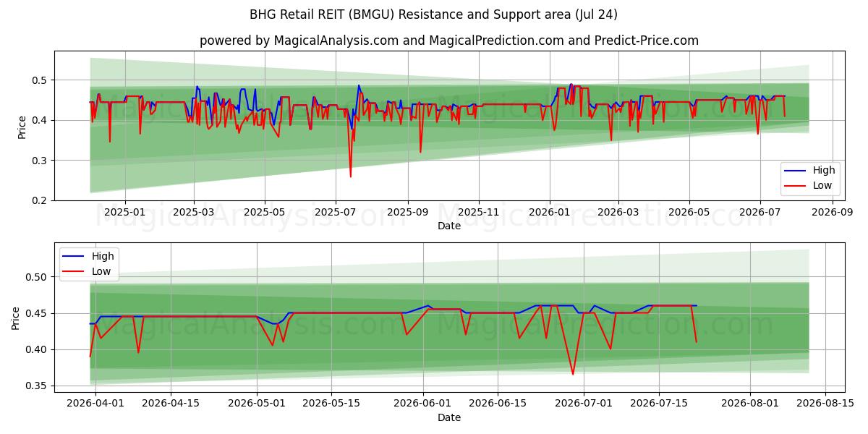
Task: Click the upper chart '0.4' price tick
Action: coord(41,120)
